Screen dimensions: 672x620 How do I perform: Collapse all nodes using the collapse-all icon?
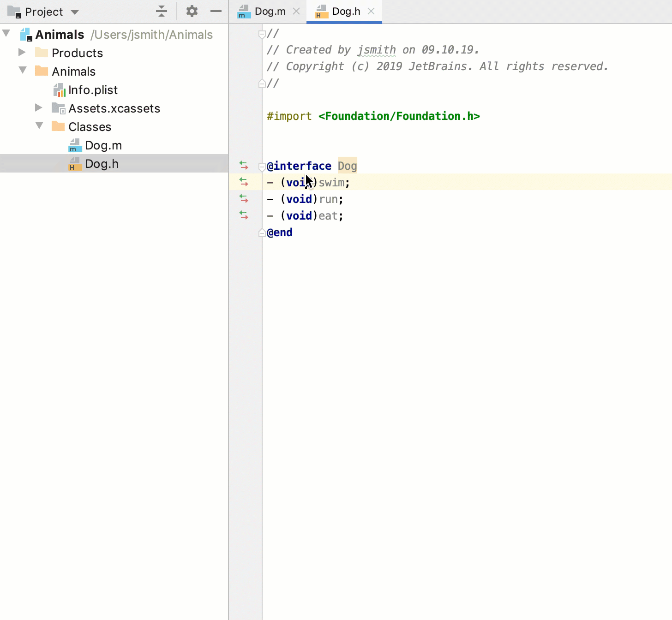(x=161, y=11)
